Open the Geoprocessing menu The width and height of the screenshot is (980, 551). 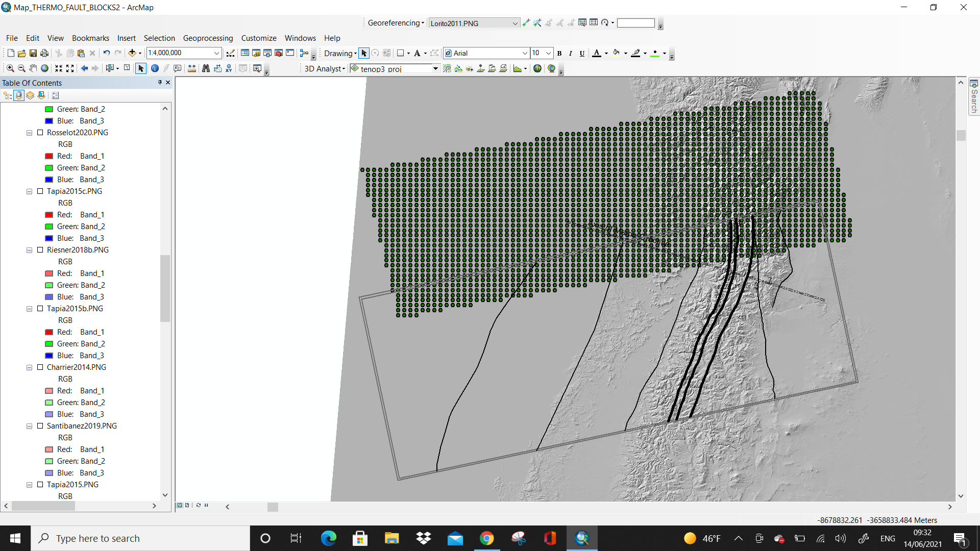[x=208, y=38]
